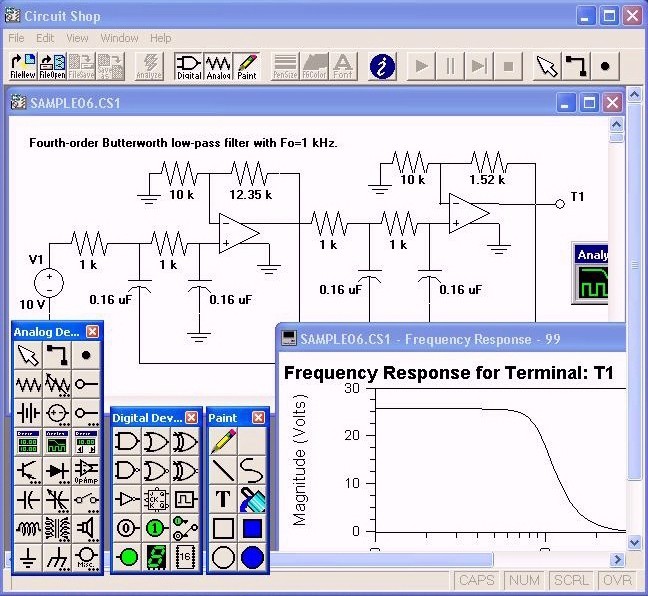Click the FileNew toolbar icon
Image resolution: width=648 pixels, height=596 pixels.
coord(23,66)
